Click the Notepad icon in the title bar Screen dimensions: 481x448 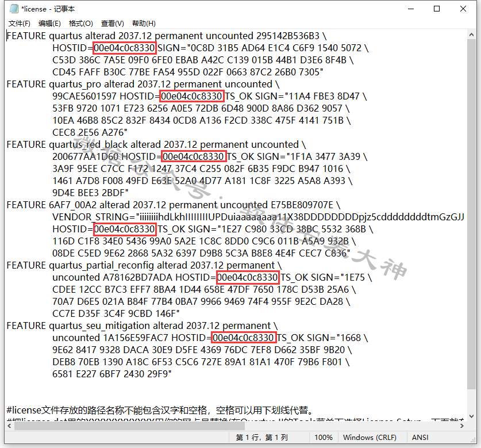pyautogui.click(x=14, y=9)
